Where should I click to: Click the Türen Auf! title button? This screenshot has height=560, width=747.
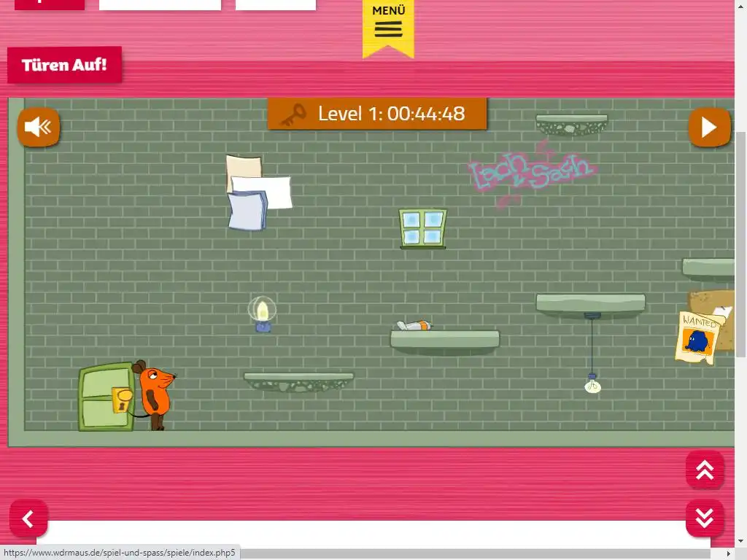[64, 65]
